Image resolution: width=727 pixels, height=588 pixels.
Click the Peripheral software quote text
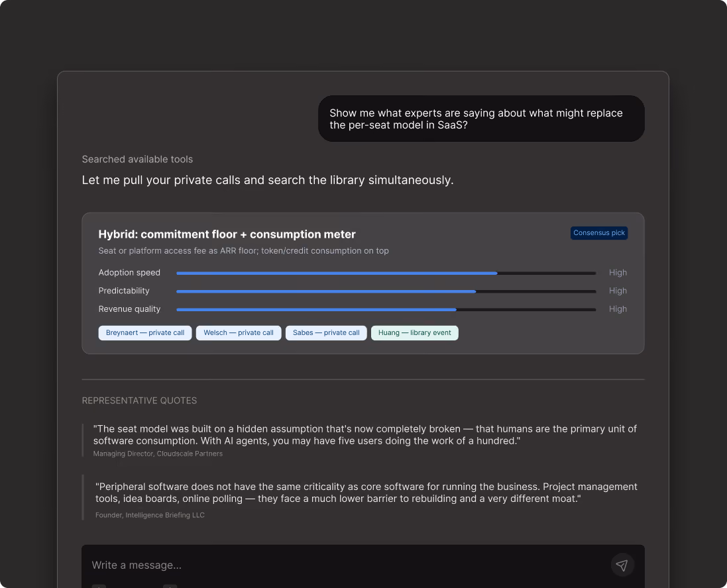(x=366, y=493)
